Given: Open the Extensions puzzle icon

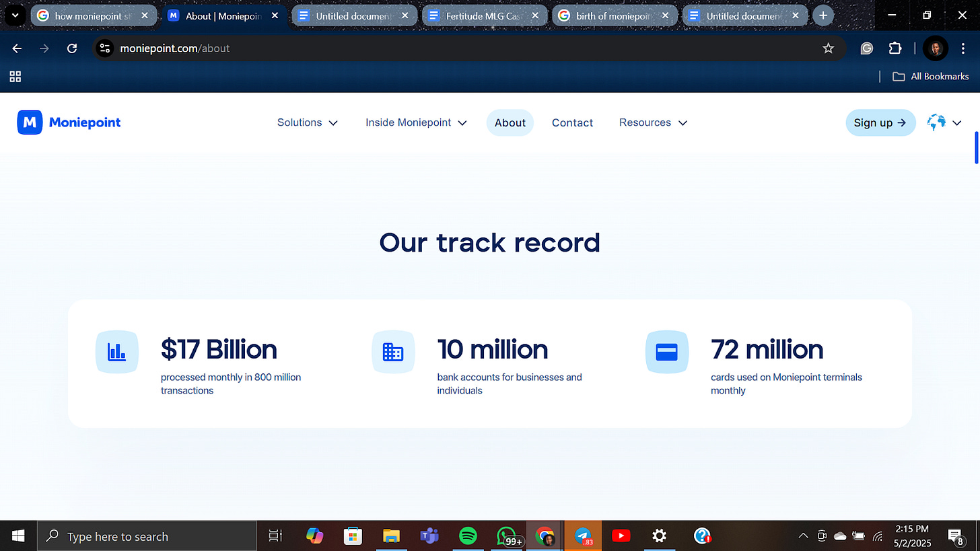Looking at the screenshot, I should point(895,48).
